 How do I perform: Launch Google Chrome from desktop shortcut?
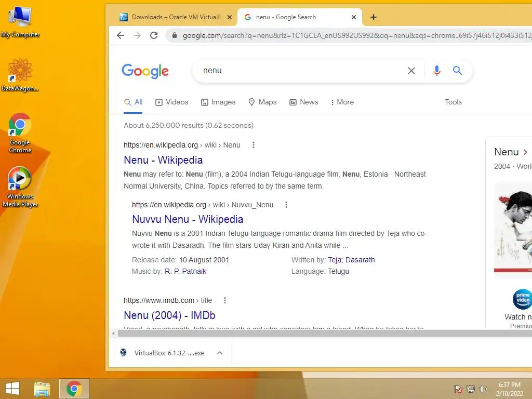tap(20, 133)
